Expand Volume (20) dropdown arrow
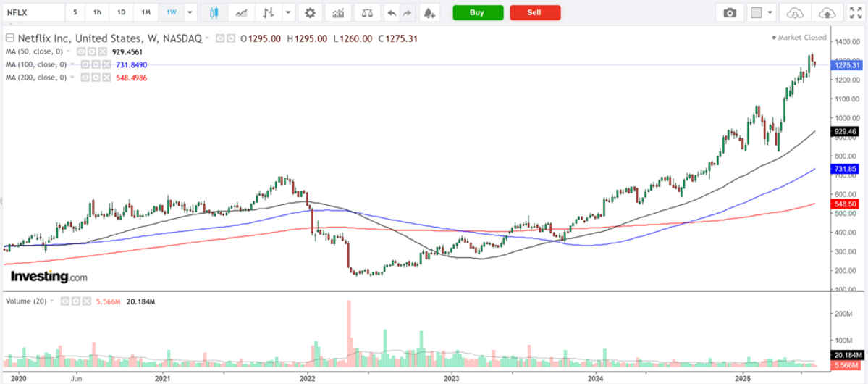Screen dimensions: 868x384 click(53, 301)
